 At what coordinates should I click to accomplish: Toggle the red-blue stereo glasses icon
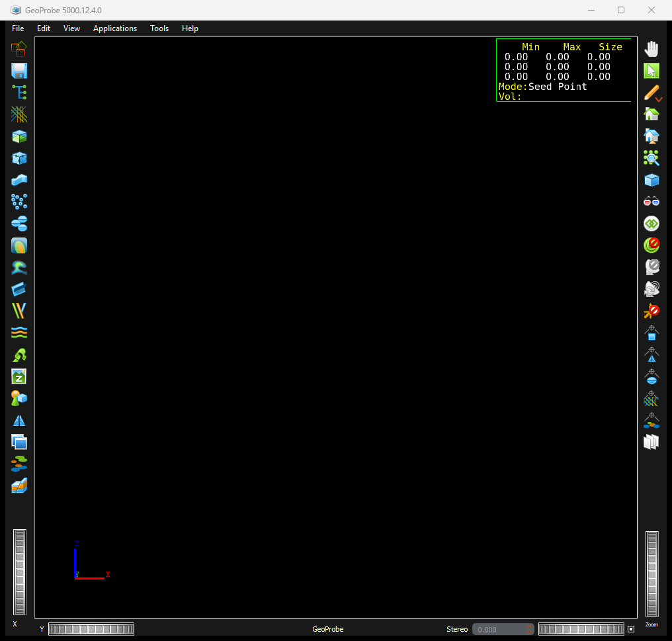651,202
